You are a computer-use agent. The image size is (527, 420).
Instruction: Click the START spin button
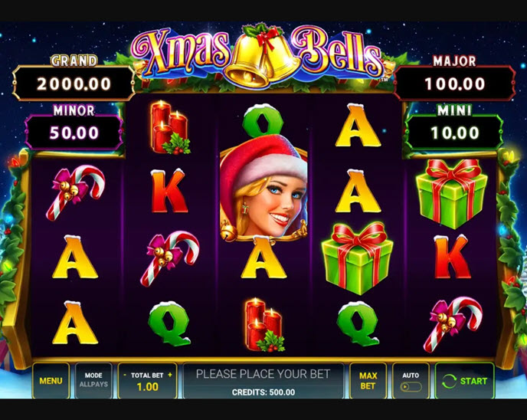click(x=464, y=381)
